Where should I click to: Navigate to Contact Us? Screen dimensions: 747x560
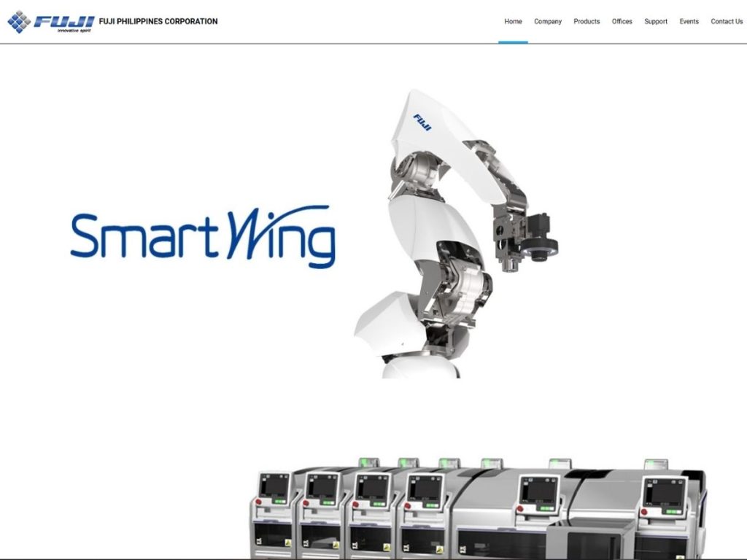coord(727,21)
